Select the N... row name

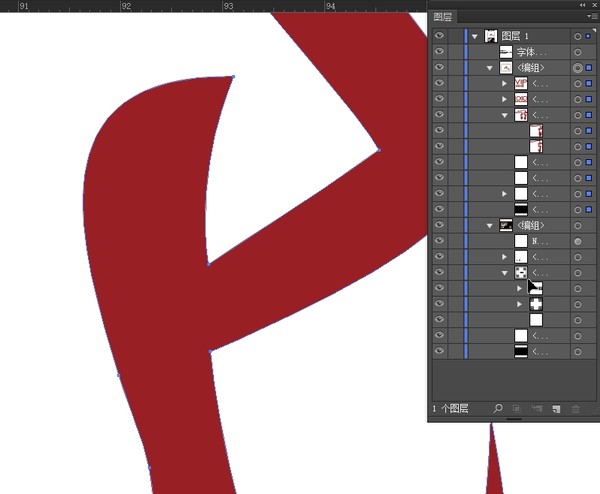point(540,241)
